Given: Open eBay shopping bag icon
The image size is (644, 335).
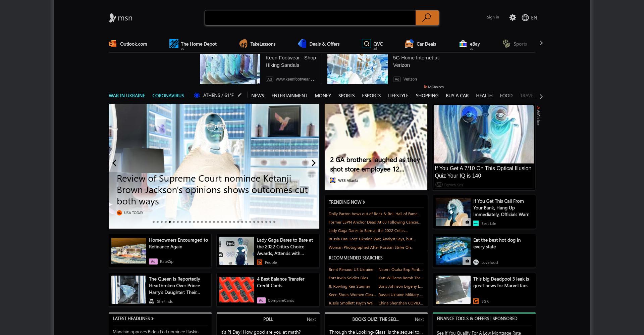Looking at the screenshot, I should pyautogui.click(x=463, y=44).
